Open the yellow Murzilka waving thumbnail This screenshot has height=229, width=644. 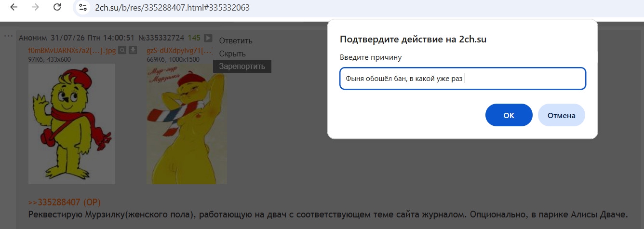point(72,124)
